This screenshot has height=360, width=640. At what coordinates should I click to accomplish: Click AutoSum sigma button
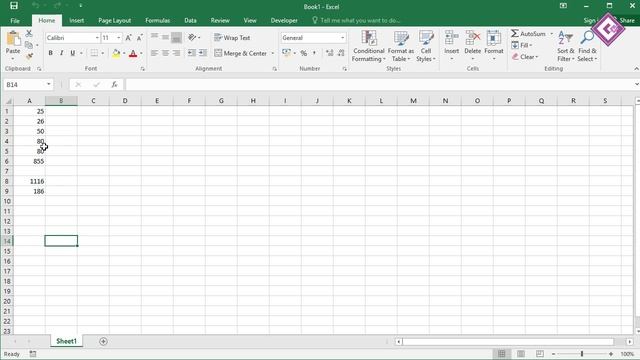528,33
